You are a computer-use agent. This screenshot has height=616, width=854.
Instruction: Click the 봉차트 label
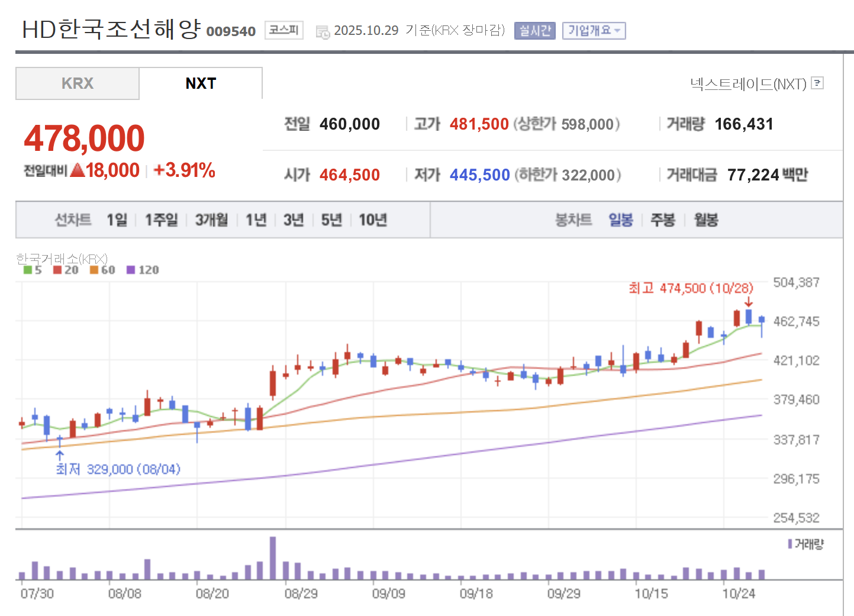tap(573, 220)
